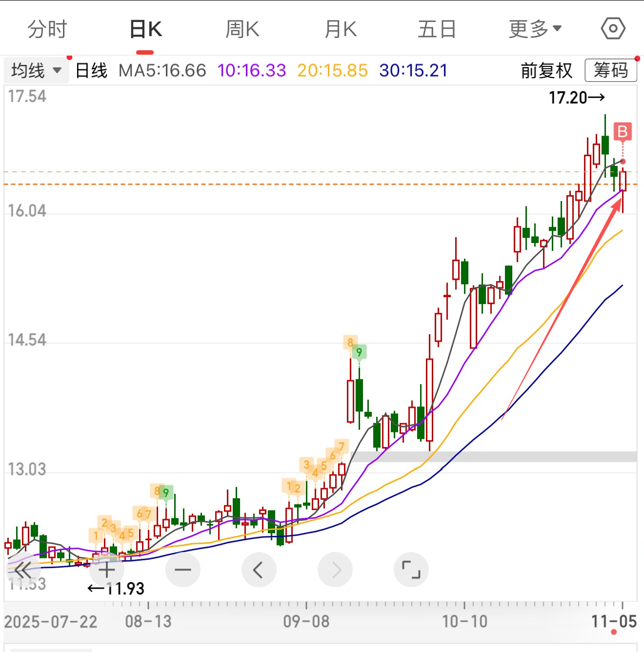Enter fullscreen chart with the expand icon
Image resolution: width=644 pixels, height=652 pixels.
click(411, 570)
